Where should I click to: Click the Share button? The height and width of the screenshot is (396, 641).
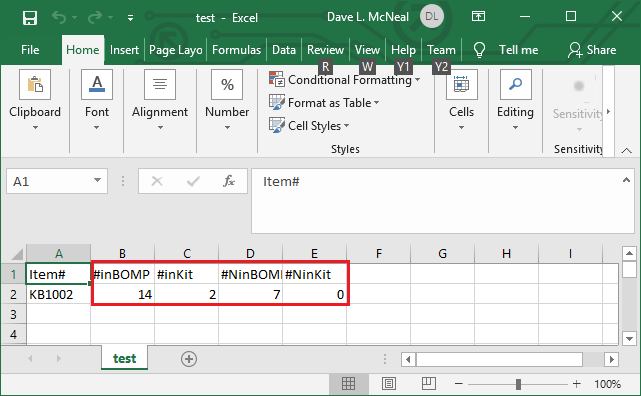point(592,50)
